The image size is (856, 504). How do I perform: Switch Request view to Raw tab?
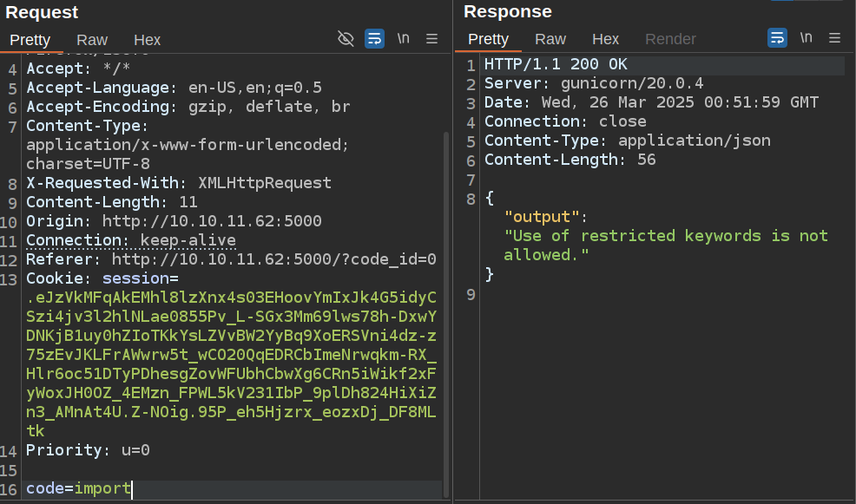[92, 40]
